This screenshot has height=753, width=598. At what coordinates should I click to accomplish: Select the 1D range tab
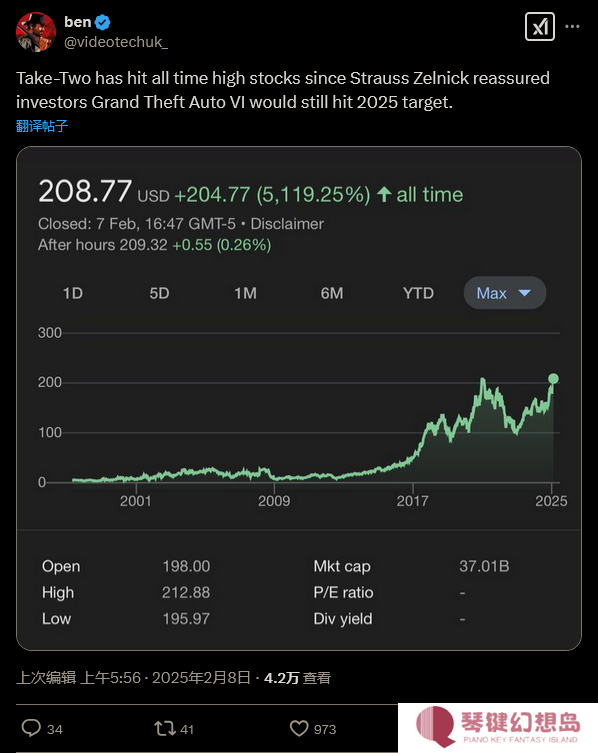[x=73, y=293]
